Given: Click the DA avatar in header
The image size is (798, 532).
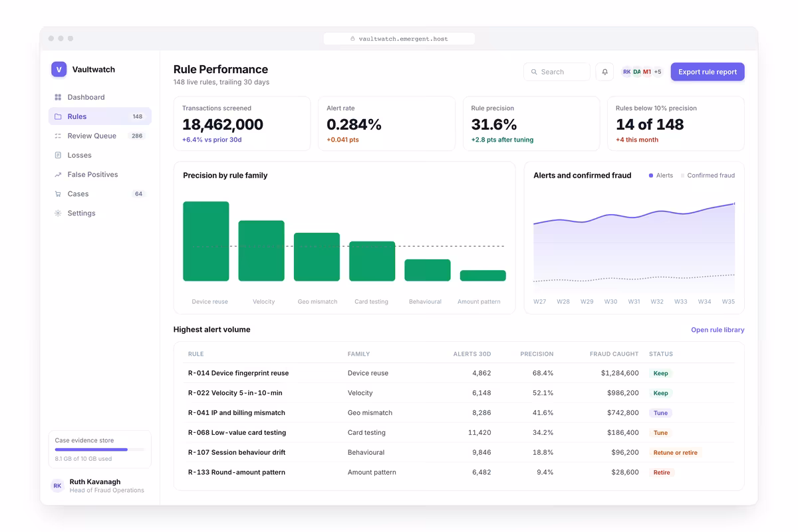Looking at the screenshot, I should [x=637, y=72].
